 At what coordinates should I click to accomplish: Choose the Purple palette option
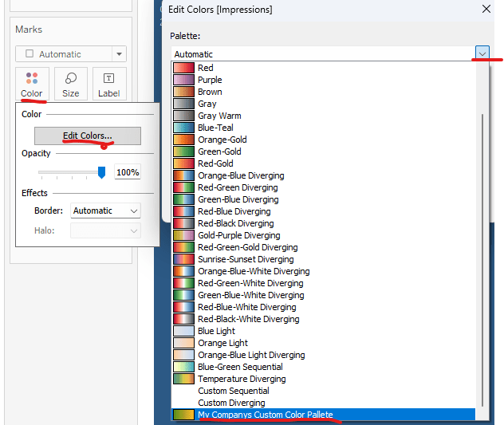pyautogui.click(x=210, y=80)
